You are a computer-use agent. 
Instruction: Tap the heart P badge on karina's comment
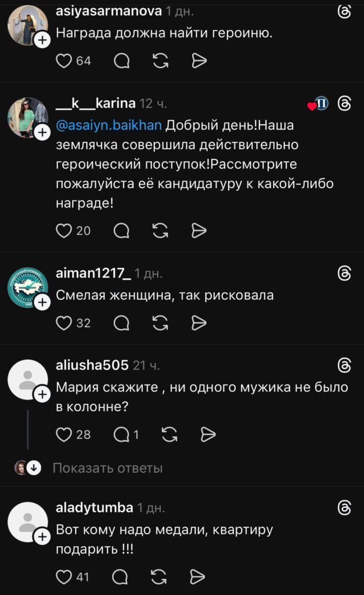click(318, 103)
